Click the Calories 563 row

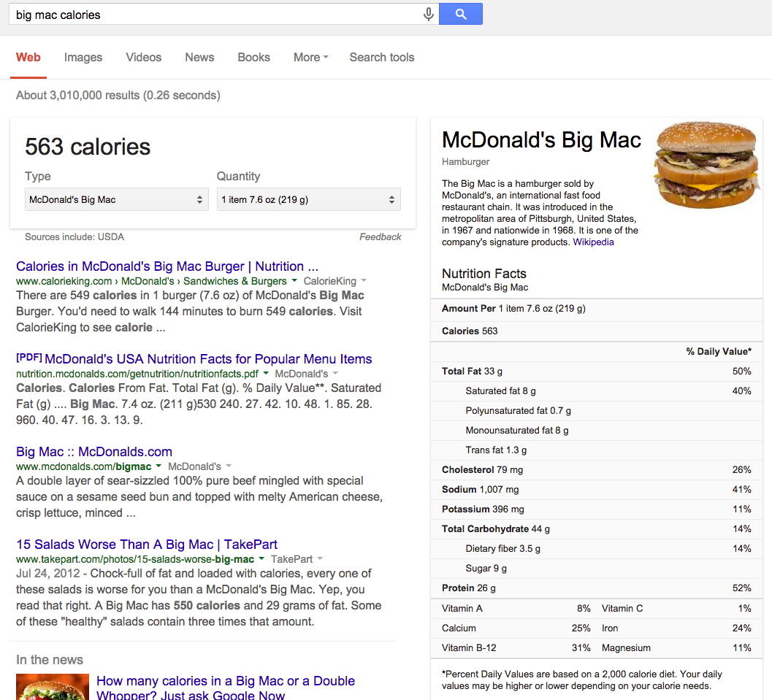point(596,331)
